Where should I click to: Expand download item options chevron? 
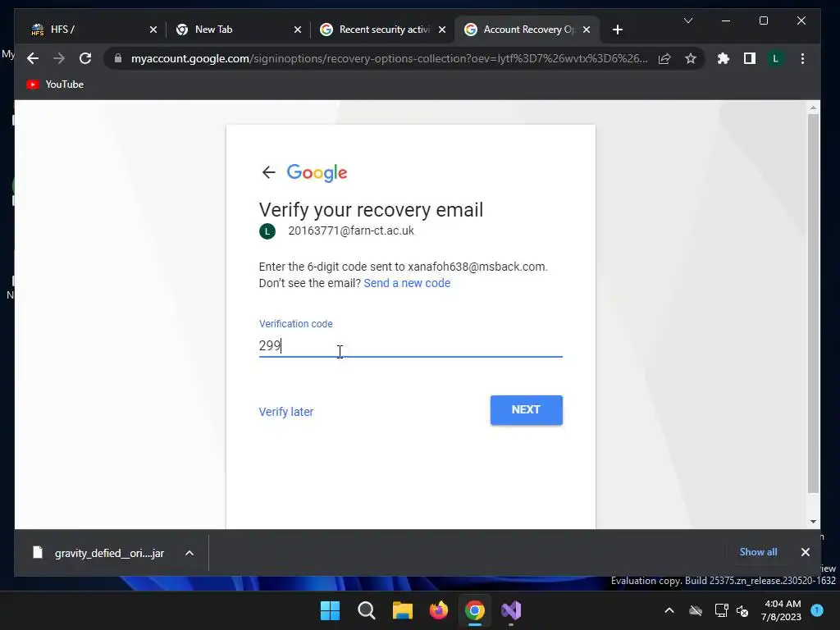189,553
